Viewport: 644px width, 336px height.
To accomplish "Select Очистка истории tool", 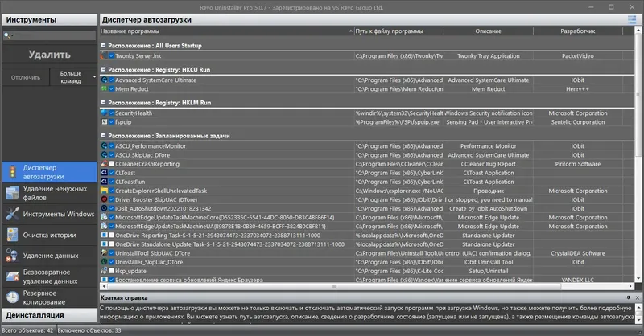I will point(49,235).
